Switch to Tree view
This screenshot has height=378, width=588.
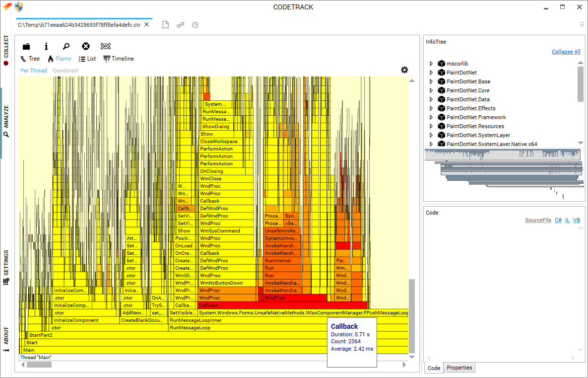pos(30,59)
